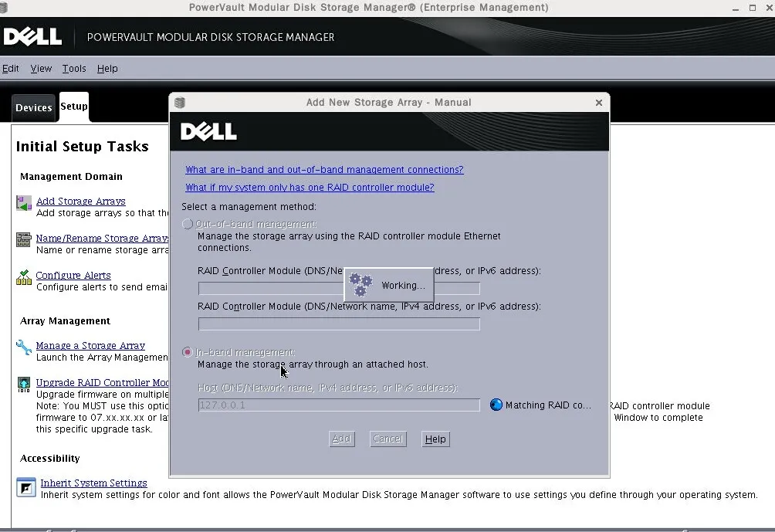Click the Matching RAID co... status text
Screen dimensions: 775x532
(548, 405)
